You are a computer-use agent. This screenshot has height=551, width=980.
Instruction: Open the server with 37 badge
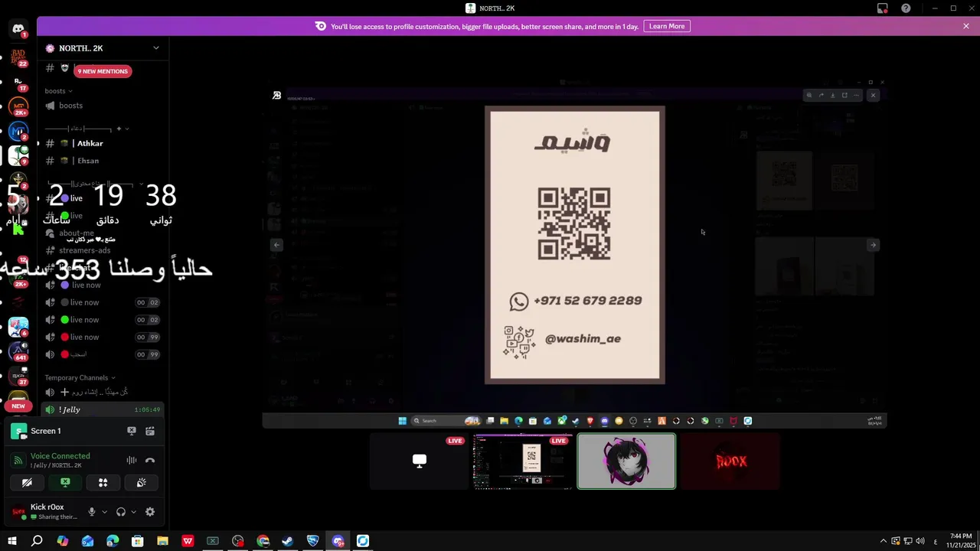[x=18, y=376]
